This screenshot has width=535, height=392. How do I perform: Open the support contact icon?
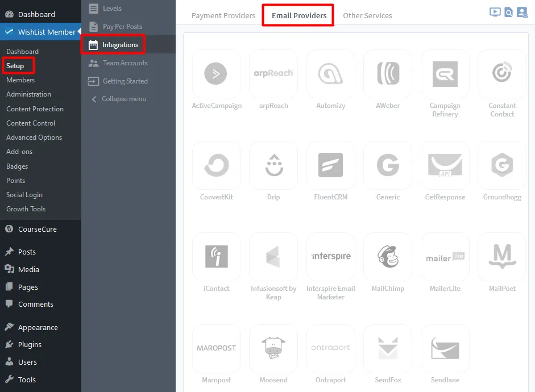[522, 12]
